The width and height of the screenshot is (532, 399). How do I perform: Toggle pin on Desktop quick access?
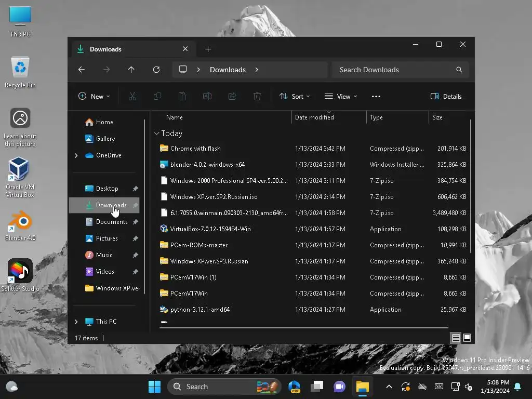point(135,189)
